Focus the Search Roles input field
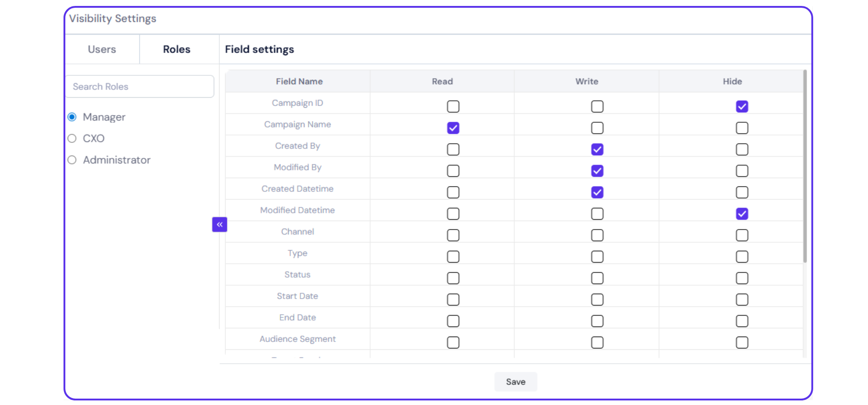The height and width of the screenshot is (405, 868). 140,86
